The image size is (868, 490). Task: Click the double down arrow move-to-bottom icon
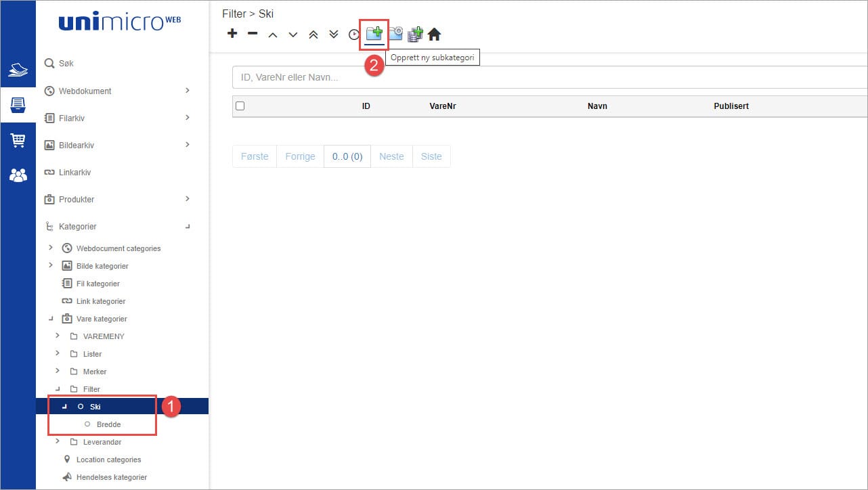coord(334,34)
